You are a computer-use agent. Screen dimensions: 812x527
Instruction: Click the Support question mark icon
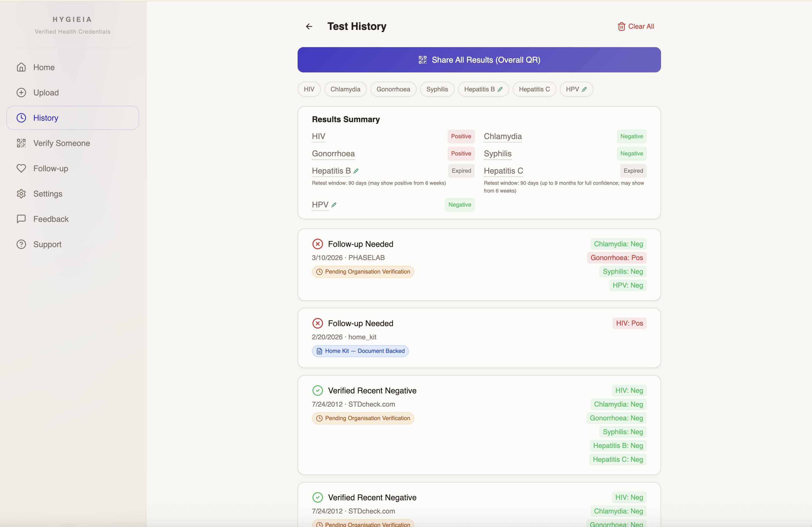pyautogui.click(x=21, y=245)
